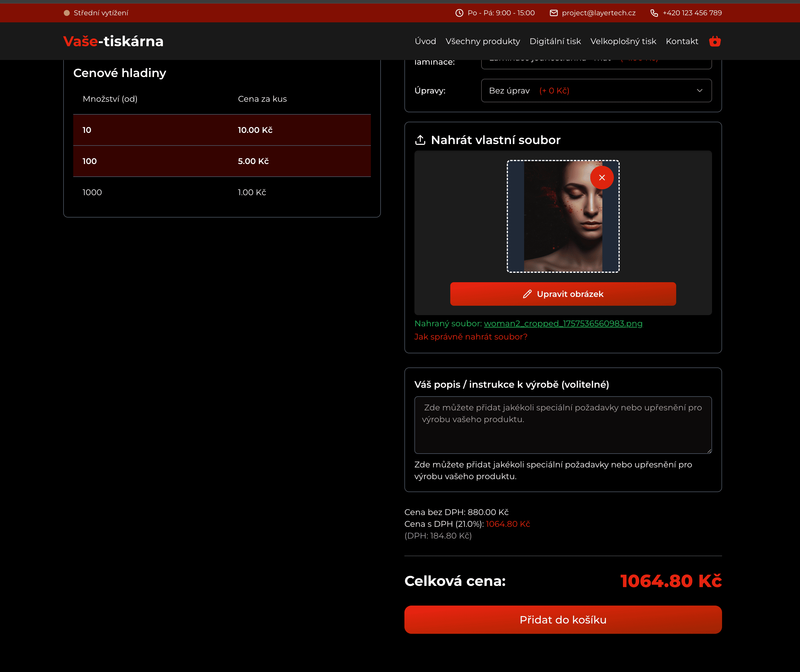Image resolution: width=800 pixels, height=672 pixels.
Task: Click the clock icon beside opening hours
Action: pos(459,13)
